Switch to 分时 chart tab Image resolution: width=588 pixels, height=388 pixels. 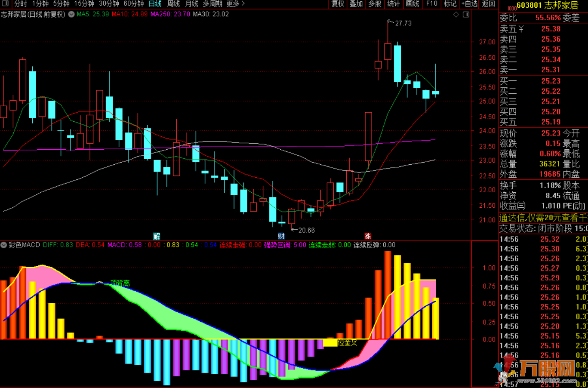(x=21, y=3)
